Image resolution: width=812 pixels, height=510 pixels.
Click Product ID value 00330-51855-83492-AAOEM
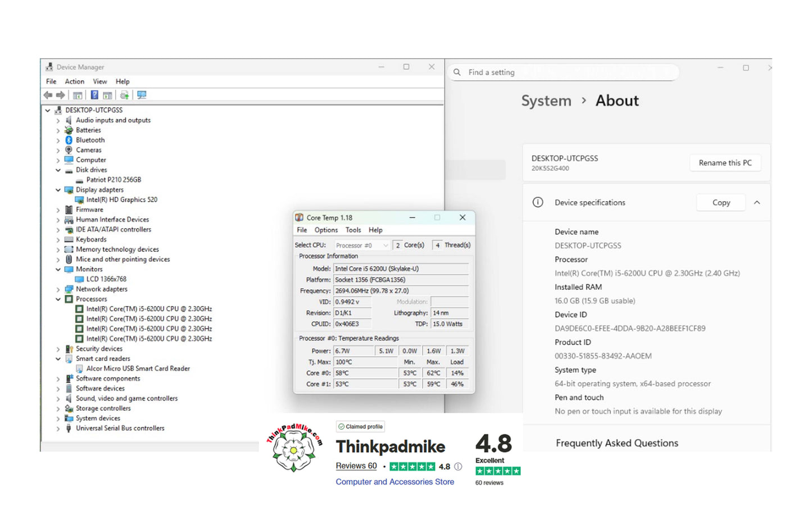(603, 356)
